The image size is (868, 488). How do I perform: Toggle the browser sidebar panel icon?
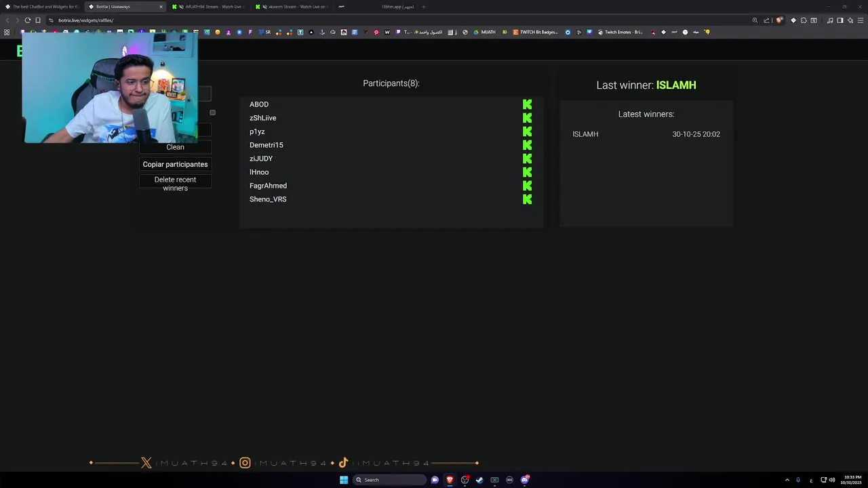coord(840,20)
